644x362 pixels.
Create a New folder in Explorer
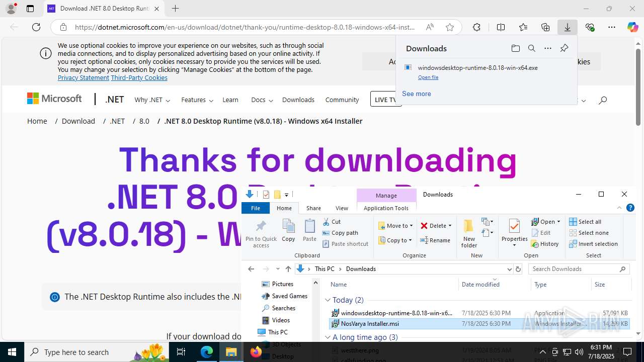click(469, 234)
